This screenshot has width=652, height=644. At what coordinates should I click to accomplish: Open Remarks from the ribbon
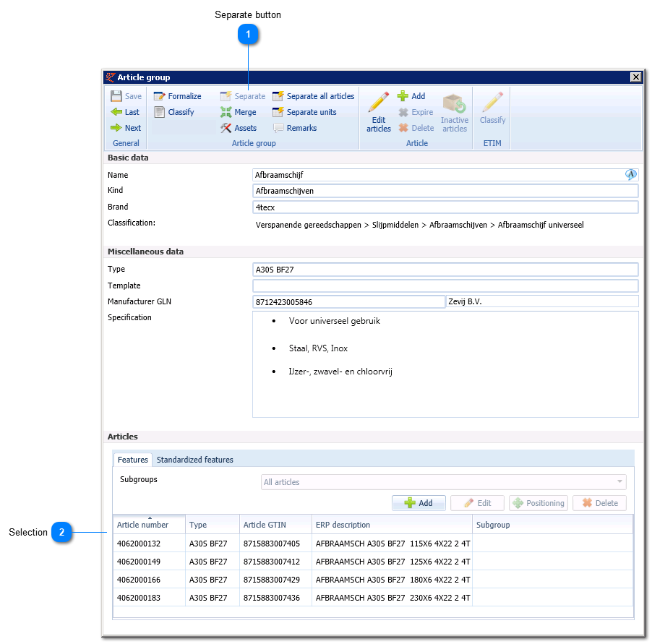tap(295, 128)
